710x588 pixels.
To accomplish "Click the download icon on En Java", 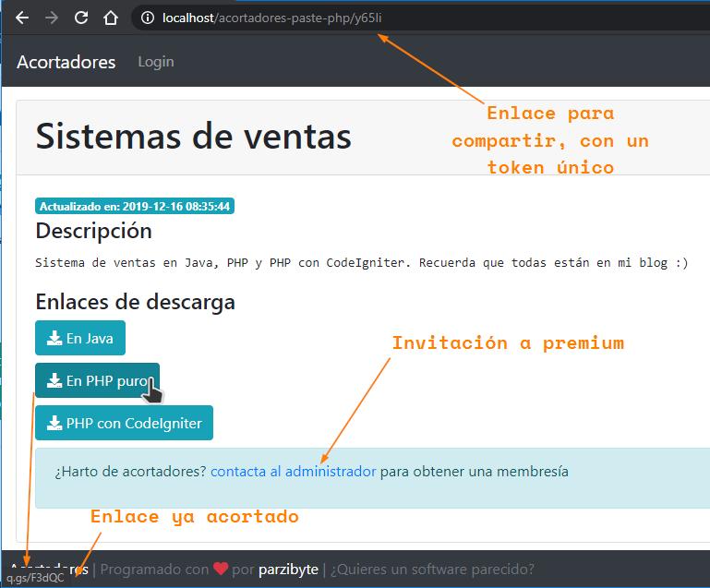I will pos(54,339).
